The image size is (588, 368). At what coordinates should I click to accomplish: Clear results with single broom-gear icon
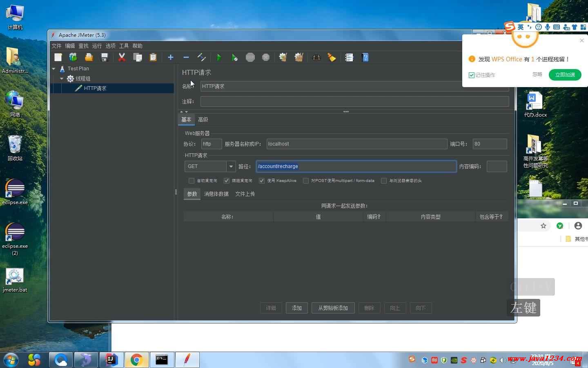(283, 58)
